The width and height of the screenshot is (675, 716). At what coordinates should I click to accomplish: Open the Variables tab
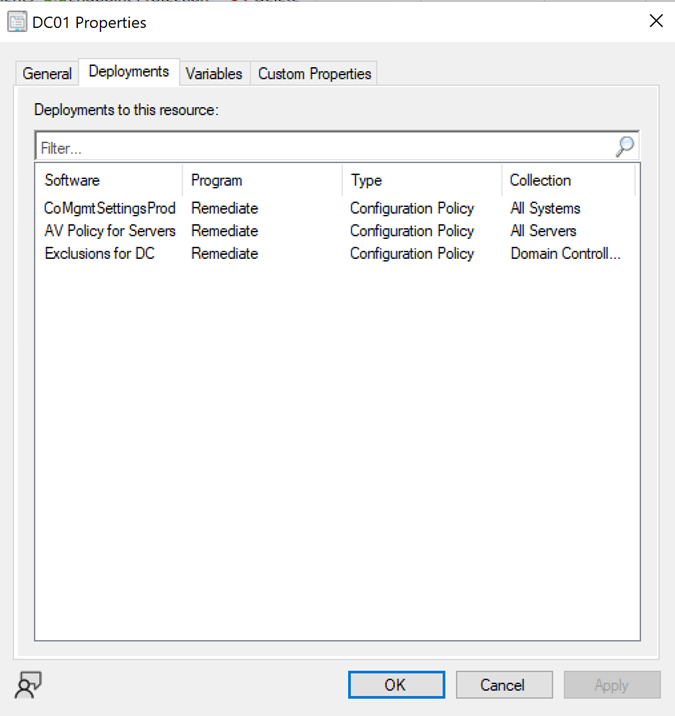coord(214,74)
